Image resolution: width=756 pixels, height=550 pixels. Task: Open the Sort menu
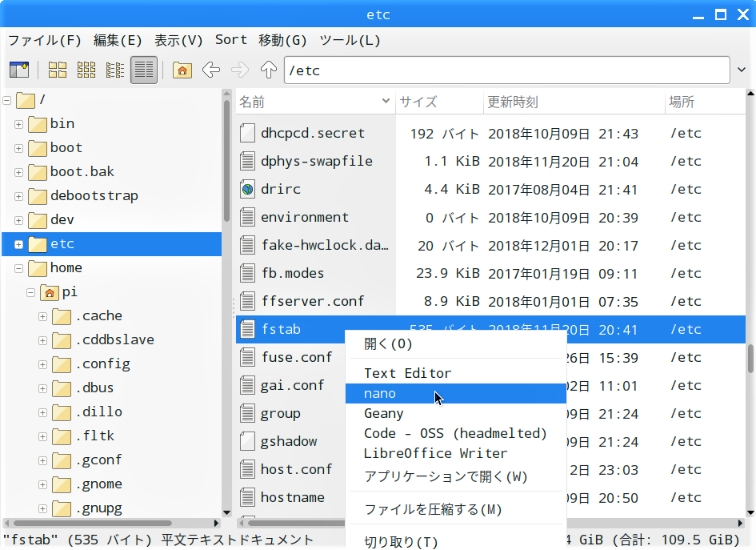231,40
